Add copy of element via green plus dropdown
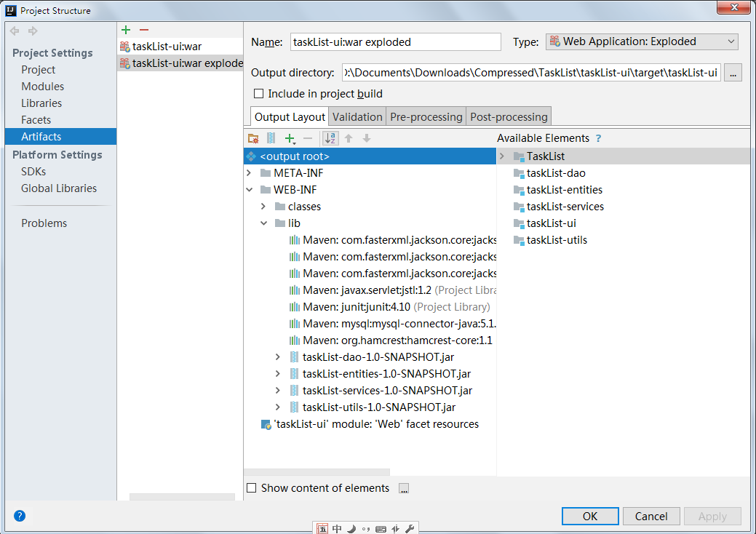The width and height of the screenshot is (756, 534). pyautogui.click(x=290, y=139)
